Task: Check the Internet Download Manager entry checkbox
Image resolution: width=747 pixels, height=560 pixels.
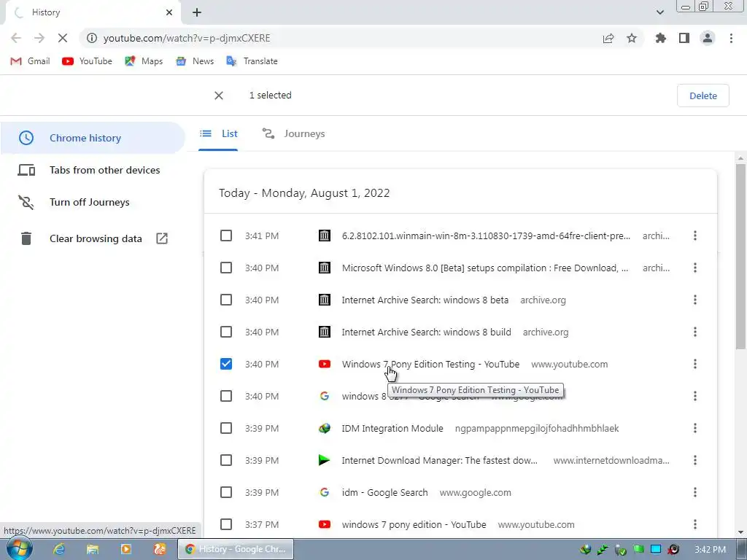Action: point(226,460)
